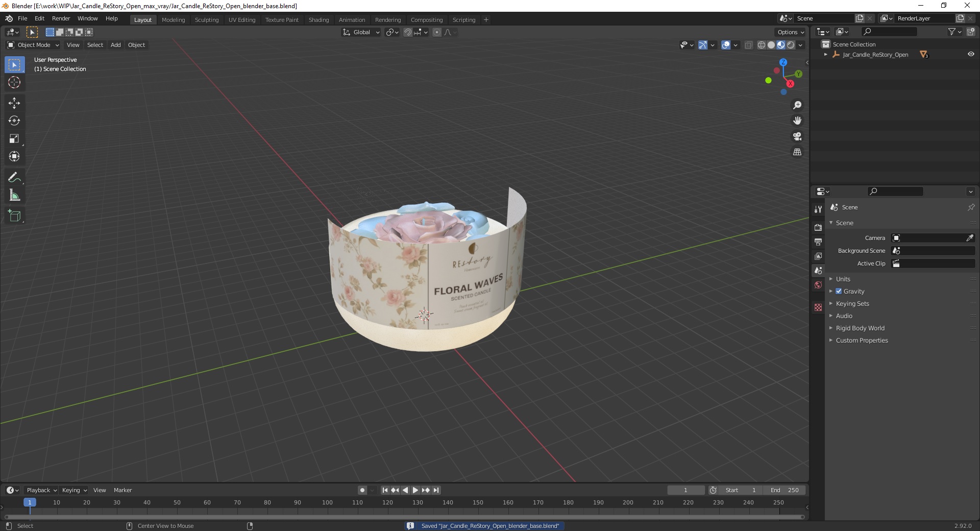The width and height of the screenshot is (980, 531).
Task: Toggle the camera view icon
Action: click(797, 136)
